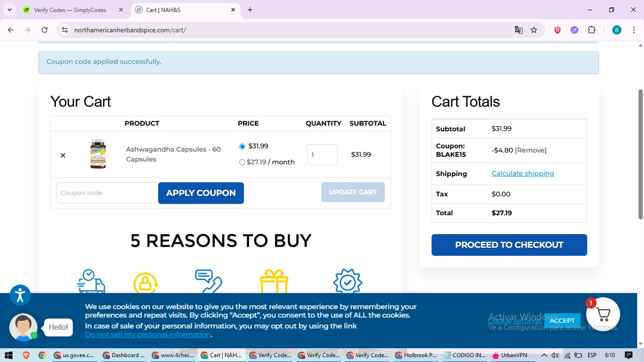Viewport: 644px width, 362px height.
Task: Open the Calculate shipping link
Action: (x=522, y=173)
